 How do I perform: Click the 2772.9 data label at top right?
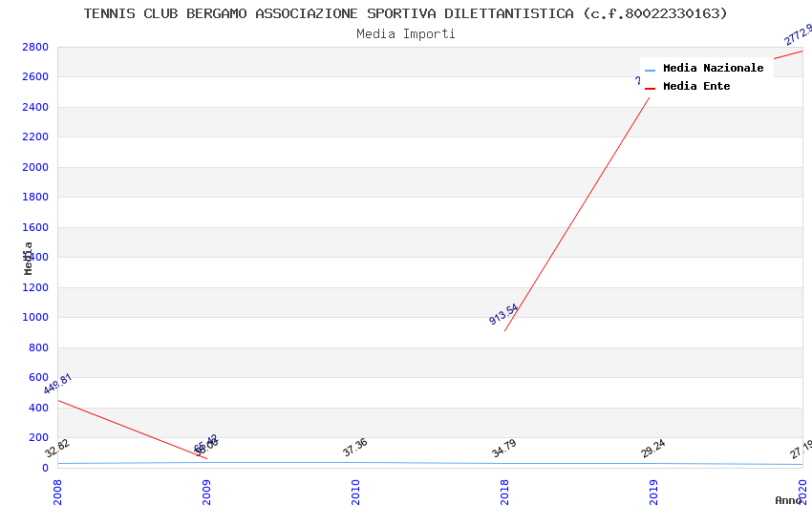798,34
